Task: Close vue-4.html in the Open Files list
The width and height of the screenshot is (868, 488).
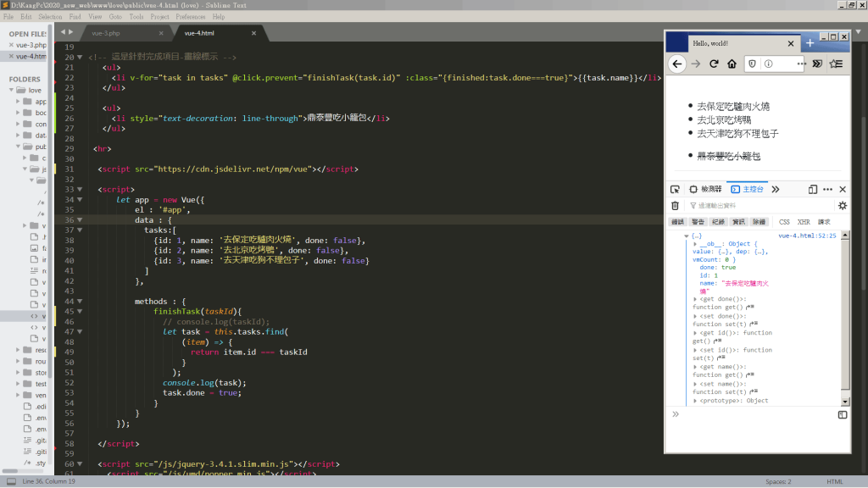Action: point(11,57)
